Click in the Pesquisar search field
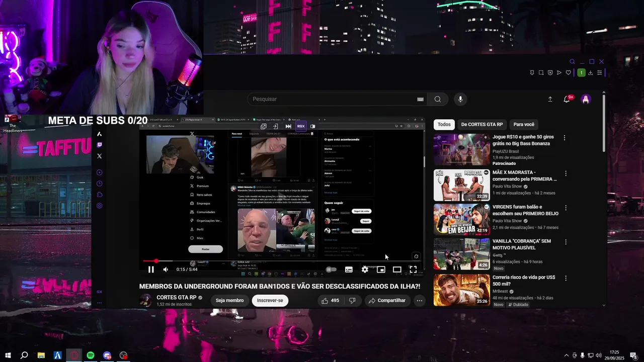Screen dimensions: 644x362 (x=331, y=99)
